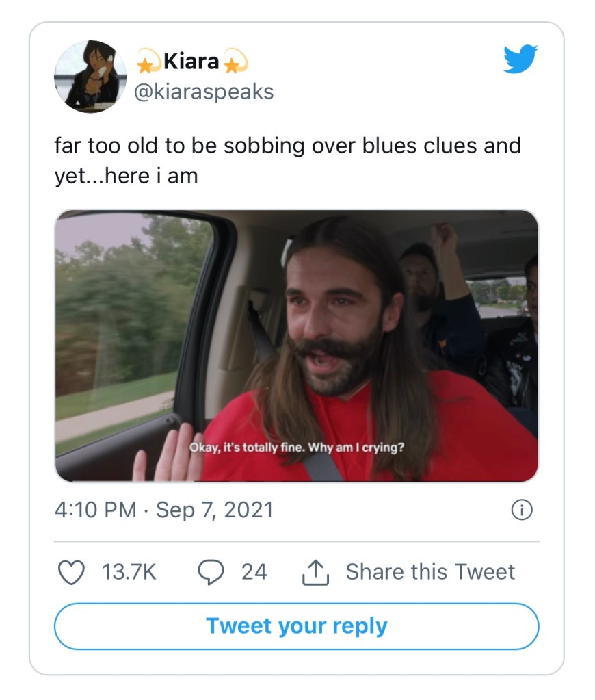595x700 pixels.
Task: Click the star emoji before Kiara's name
Action: (146, 64)
